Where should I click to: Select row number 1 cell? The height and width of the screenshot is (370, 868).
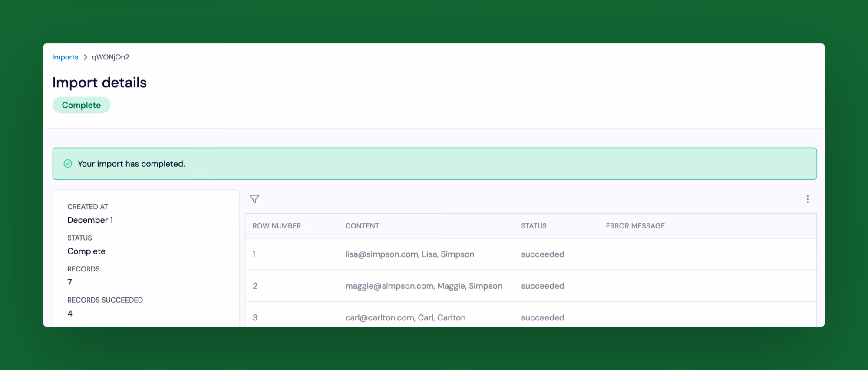pos(254,254)
